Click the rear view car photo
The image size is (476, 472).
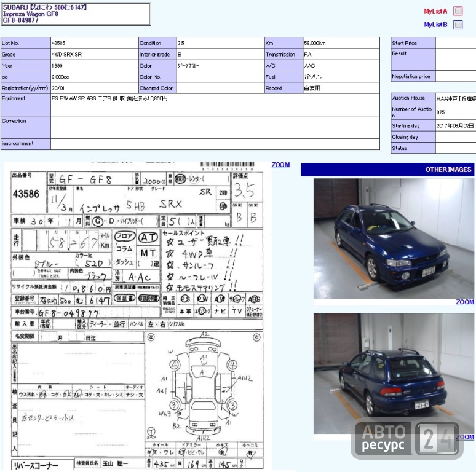tap(394, 374)
